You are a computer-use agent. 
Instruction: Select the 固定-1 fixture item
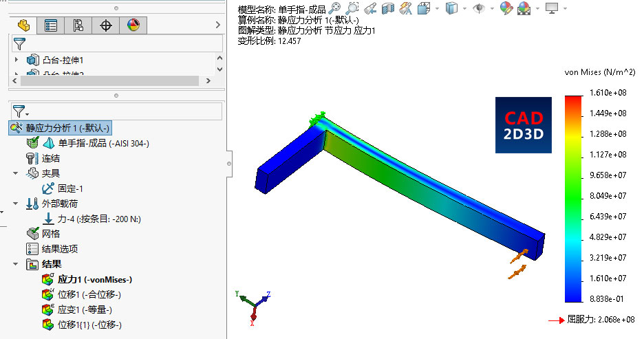point(70,189)
